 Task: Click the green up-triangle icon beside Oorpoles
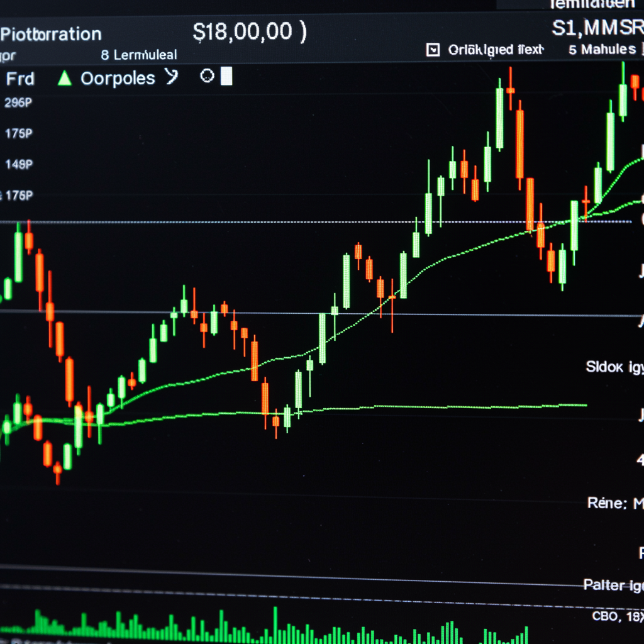pos(65,78)
